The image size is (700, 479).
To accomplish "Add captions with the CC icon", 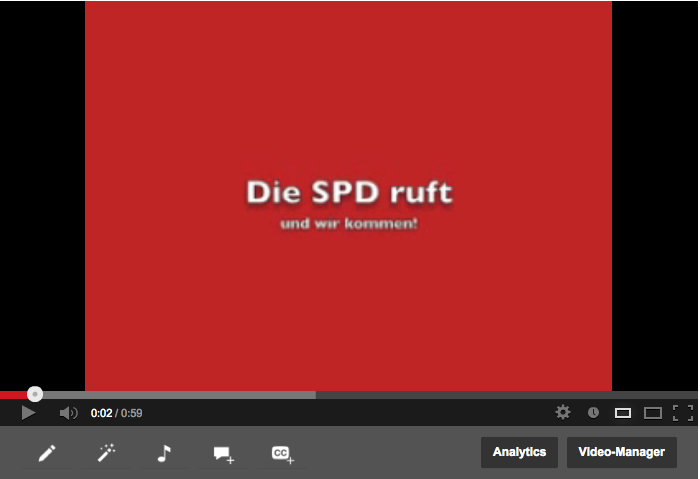I will (x=282, y=454).
